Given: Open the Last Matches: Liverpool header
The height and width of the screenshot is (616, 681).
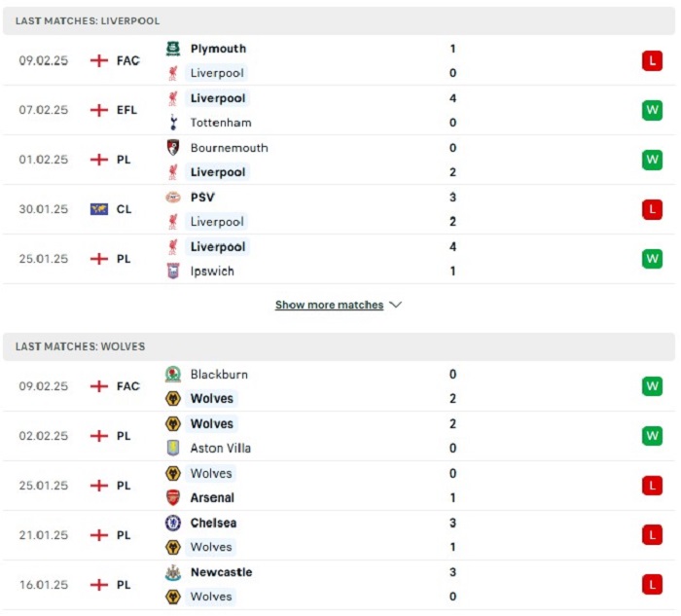Looking at the screenshot, I should [x=339, y=20].
